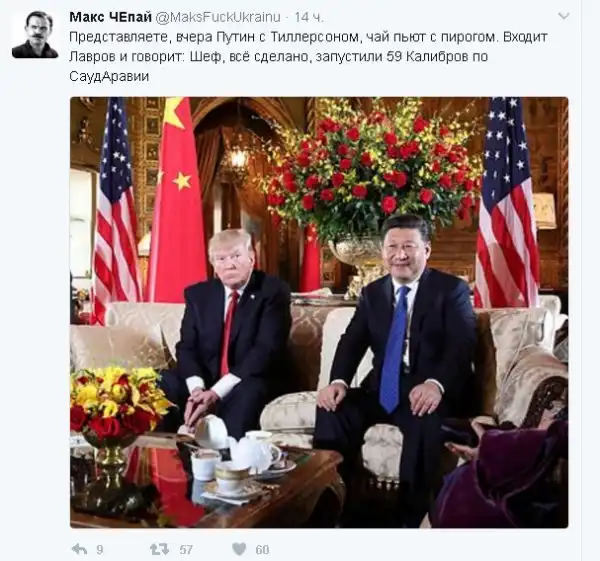600x561 pixels.
Task: Click the heart like icon
Action: [x=239, y=550]
